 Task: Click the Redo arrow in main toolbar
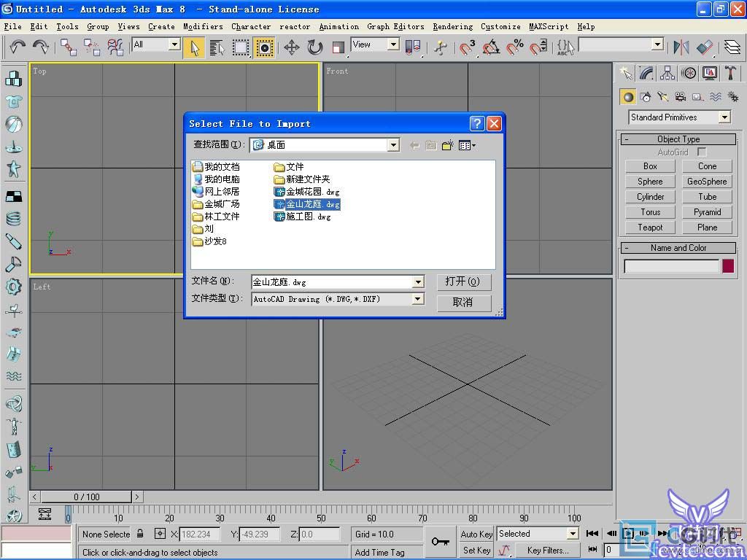coord(41,47)
